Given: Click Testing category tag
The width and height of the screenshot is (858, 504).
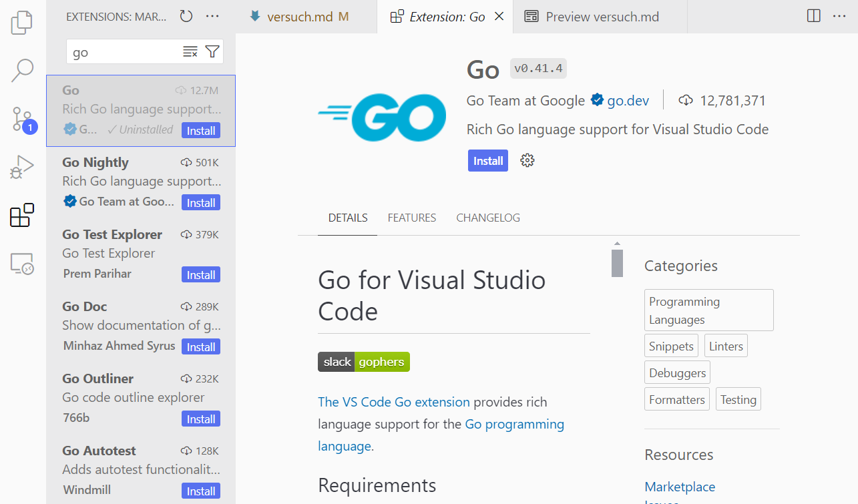Looking at the screenshot, I should (x=738, y=399).
